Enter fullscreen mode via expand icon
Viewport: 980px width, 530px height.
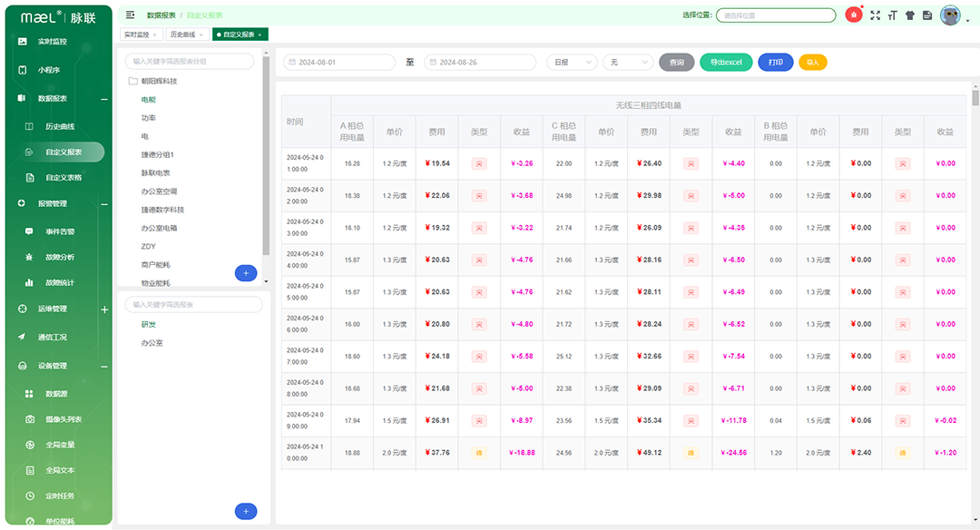[876, 15]
